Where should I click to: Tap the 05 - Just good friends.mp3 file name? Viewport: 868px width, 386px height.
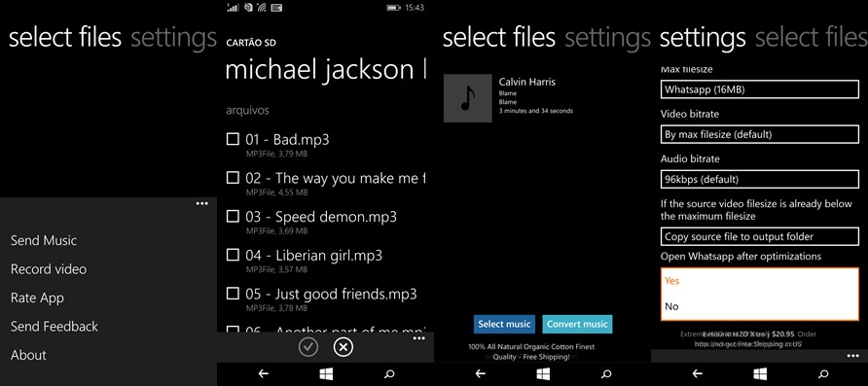331,294
